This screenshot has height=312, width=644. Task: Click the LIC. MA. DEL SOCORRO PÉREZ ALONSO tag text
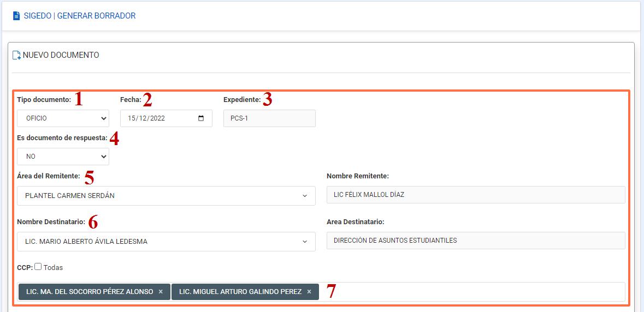(x=90, y=291)
